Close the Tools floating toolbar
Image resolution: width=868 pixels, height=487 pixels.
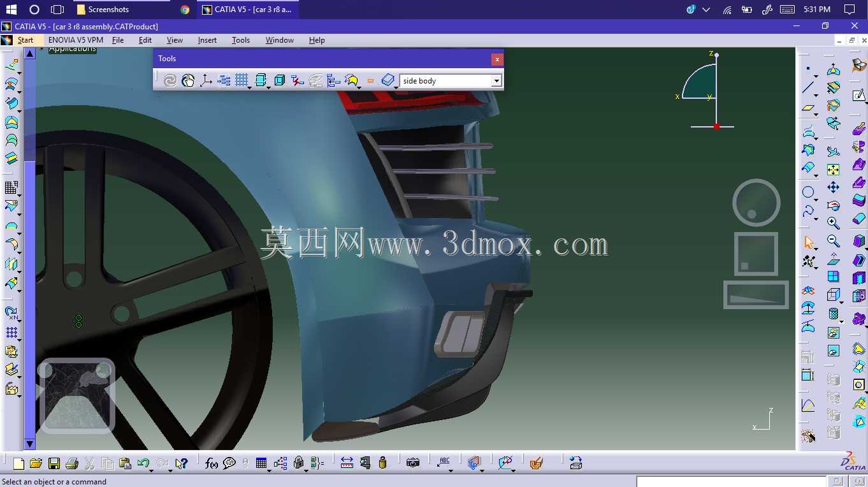coord(497,59)
